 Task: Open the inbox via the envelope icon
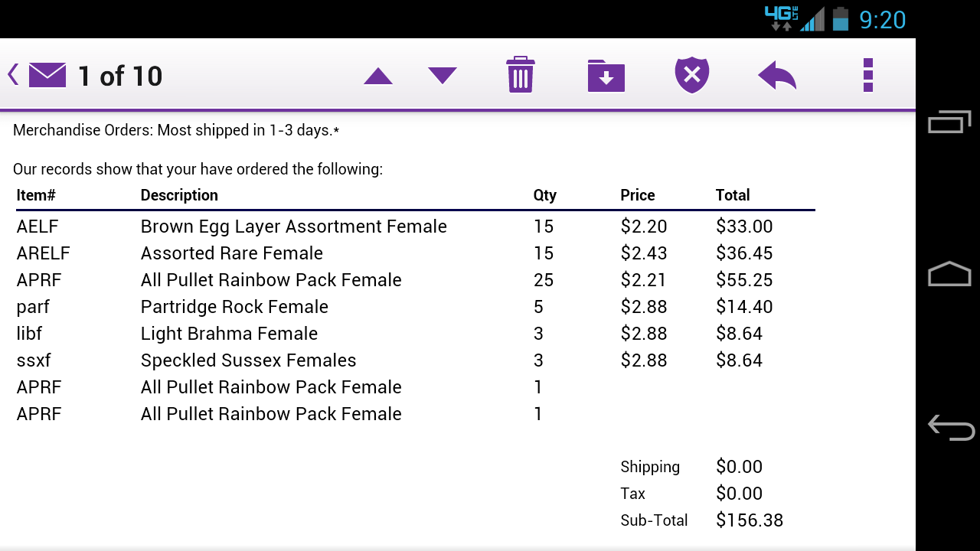[47, 75]
